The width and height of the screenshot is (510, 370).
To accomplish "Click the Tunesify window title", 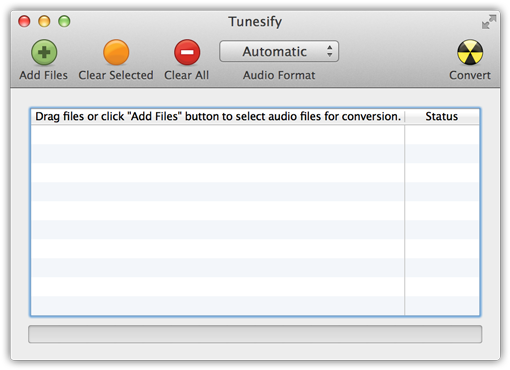I will (255, 22).
